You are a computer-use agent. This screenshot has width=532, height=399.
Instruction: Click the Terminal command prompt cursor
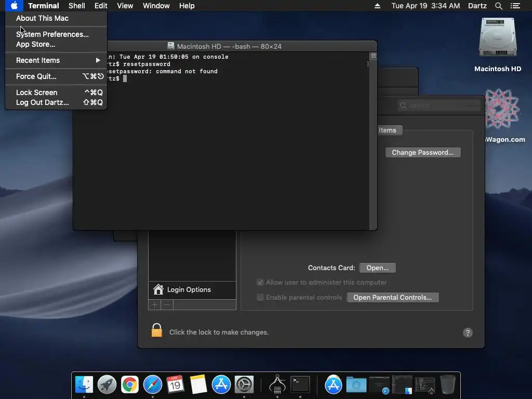pyautogui.click(x=125, y=78)
